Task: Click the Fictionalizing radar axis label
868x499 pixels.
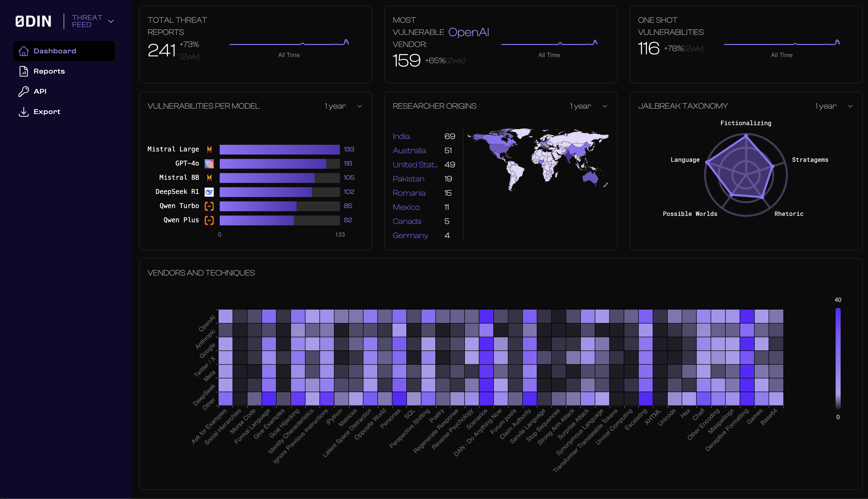Action: [x=746, y=123]
